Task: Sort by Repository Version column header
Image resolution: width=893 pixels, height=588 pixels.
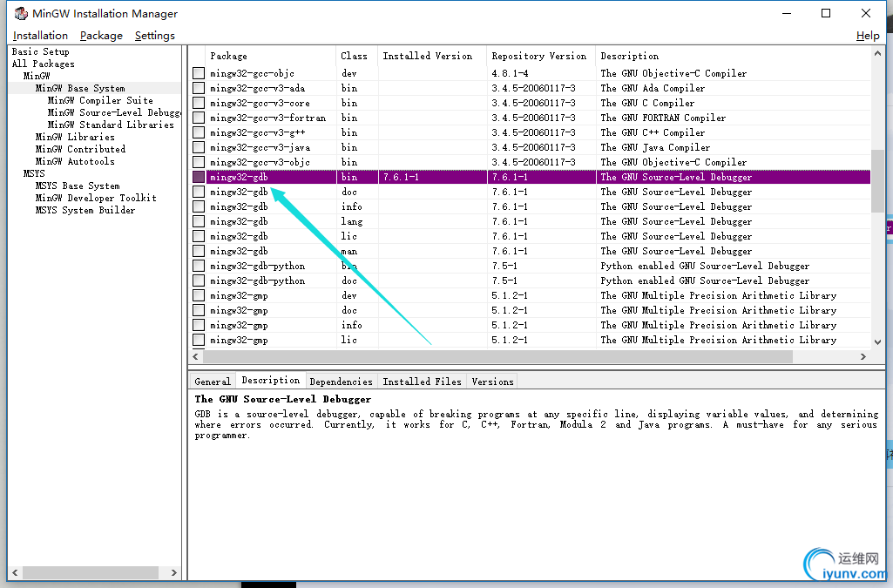Action: coord(541,56)
